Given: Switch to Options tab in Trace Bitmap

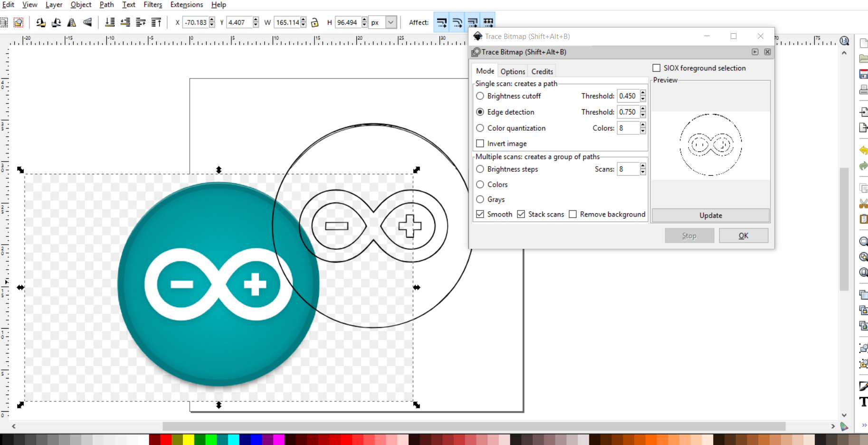Looking at the screenshot, I should click(x=513, y=71).
